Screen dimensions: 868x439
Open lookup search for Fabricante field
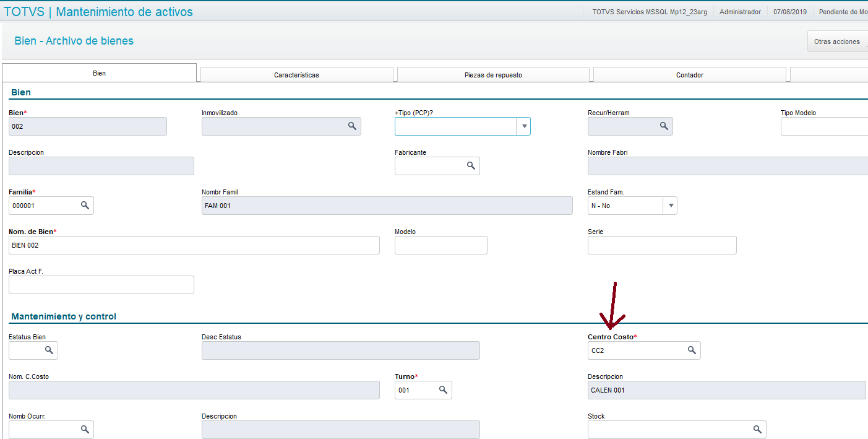pyautogui.click(x=471, y=165)
